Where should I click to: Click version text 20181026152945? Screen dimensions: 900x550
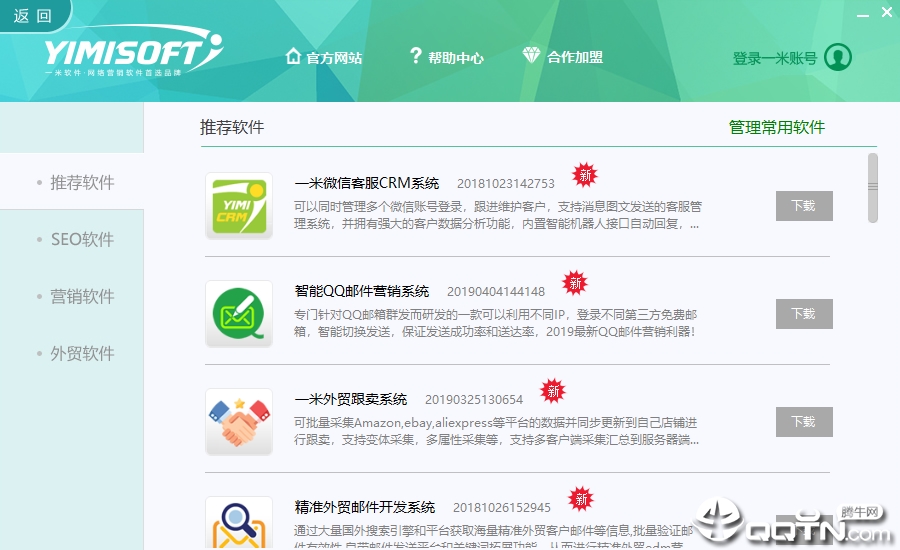pyautogui.click(x=502, y=508)
